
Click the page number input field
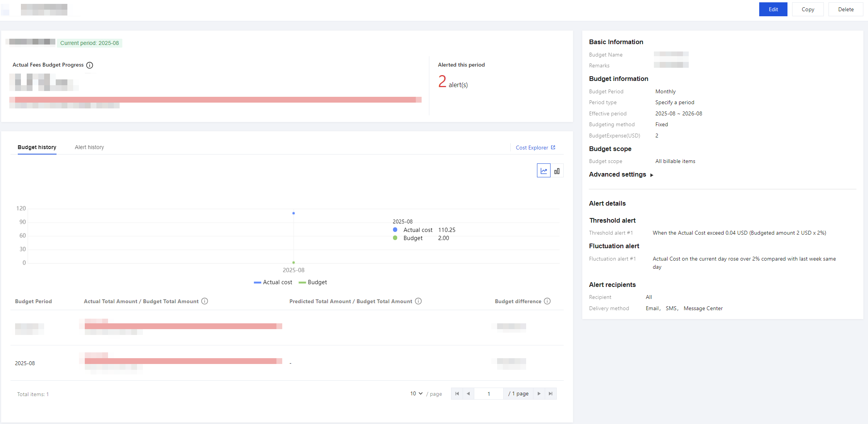click(x=489, y=394)
